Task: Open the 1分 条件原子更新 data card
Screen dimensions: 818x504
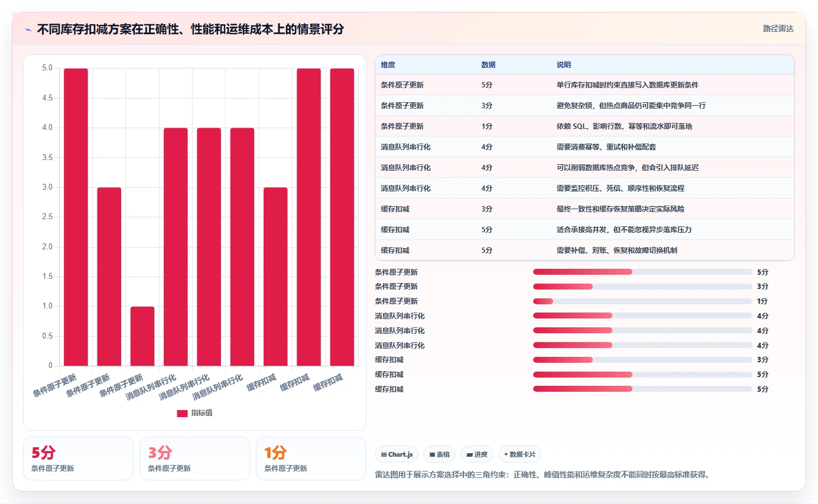Action: (311, 459)
